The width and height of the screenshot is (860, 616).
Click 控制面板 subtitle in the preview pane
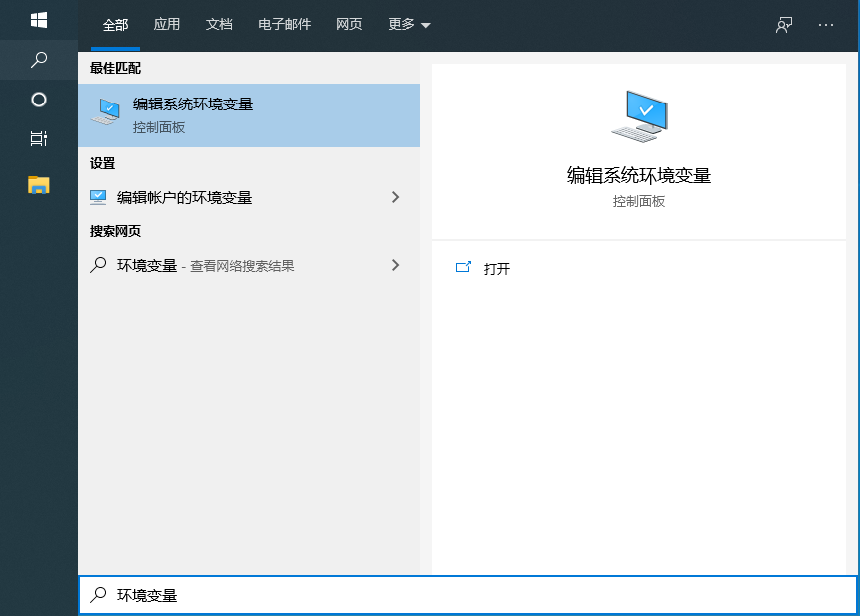point(639,201)
